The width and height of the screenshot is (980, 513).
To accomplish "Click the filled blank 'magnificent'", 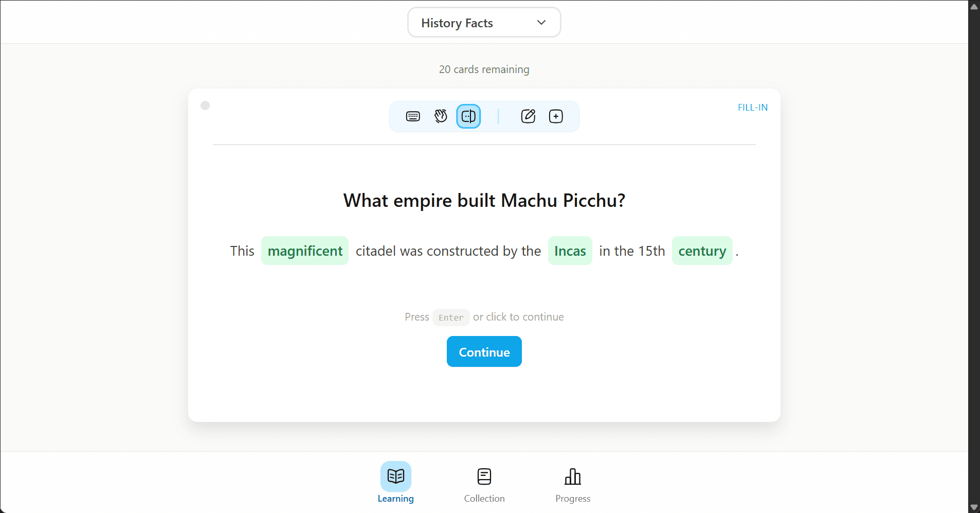I will [305, 251].
